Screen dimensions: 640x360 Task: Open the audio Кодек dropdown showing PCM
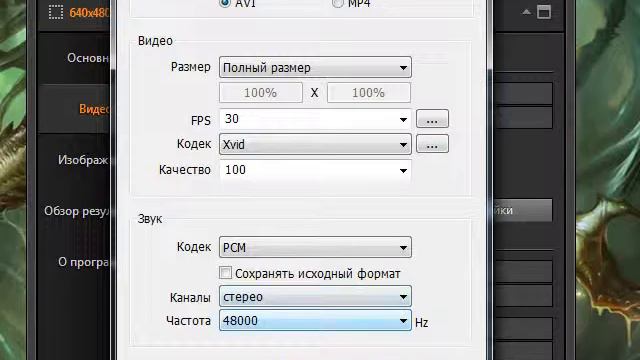(315, 247)
